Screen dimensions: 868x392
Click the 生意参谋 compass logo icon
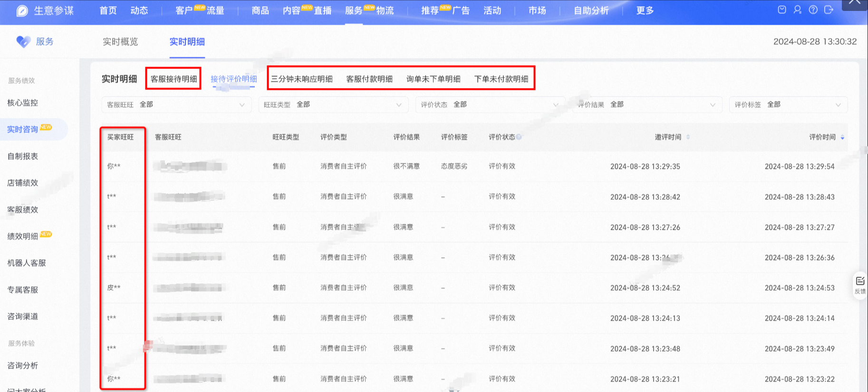22,10
